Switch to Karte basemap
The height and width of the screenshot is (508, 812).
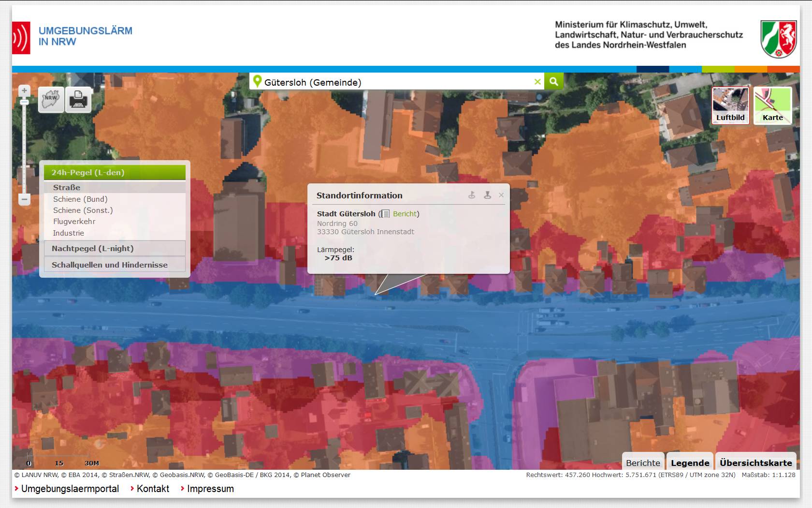pyautogui.click(x=772, y=105)
